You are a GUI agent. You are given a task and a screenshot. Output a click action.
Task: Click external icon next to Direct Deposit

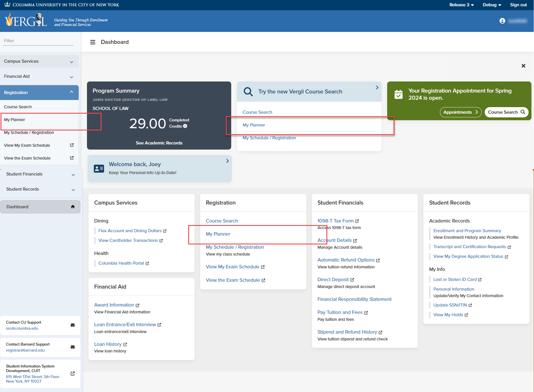pyautogui.click(x=352, y=280)
